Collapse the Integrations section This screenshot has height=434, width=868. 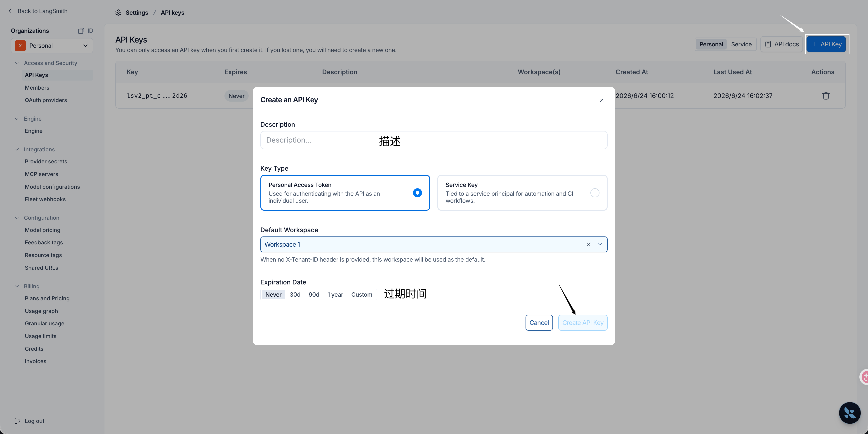click(17, 149)
